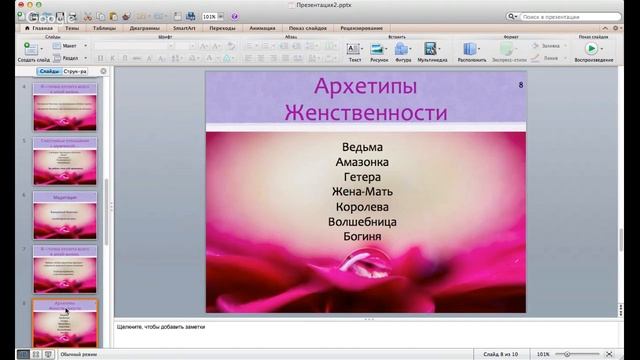The height and width of the screenshot is (360, 640).
Task: Open the SmartArt ribbon tab
Action: [184, 28]
